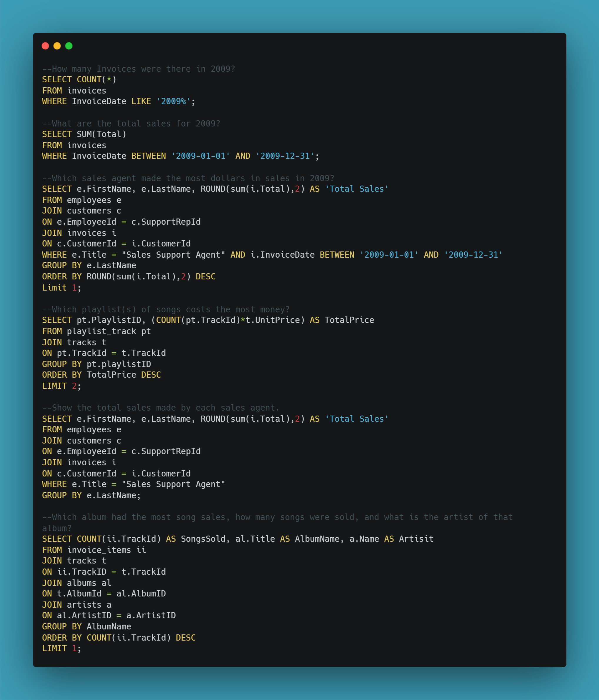The height and width of the screenshot is (700, 599).
Task: Click the COUNT(*) expression
Action: 96,80
